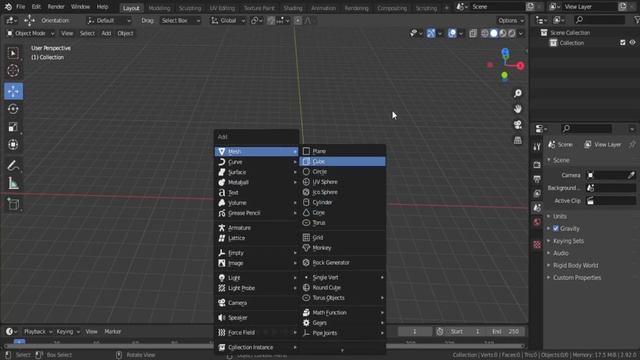Switch to rendered viewport shading

(512, 33)
